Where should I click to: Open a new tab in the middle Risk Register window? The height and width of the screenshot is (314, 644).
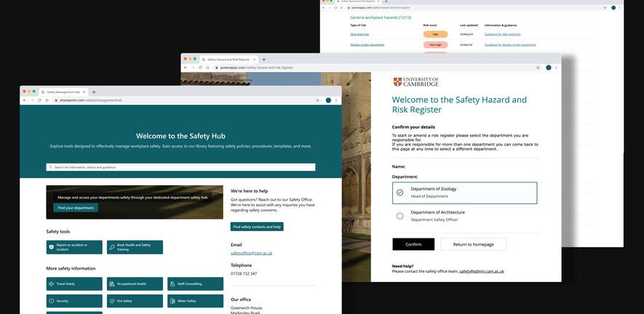[263, 60]
